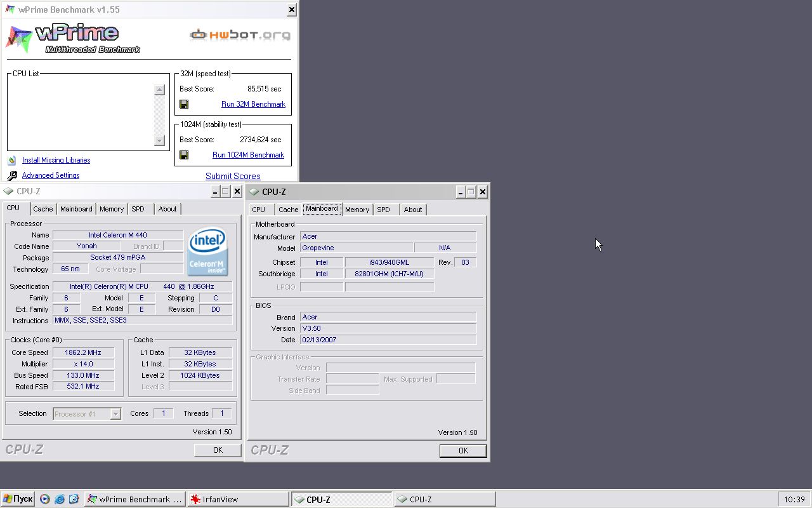Screen dimensions: 812x508
Task: Click southbridge value 82801GHM (ICH7-M/U)
Action: tap(389, 274)
